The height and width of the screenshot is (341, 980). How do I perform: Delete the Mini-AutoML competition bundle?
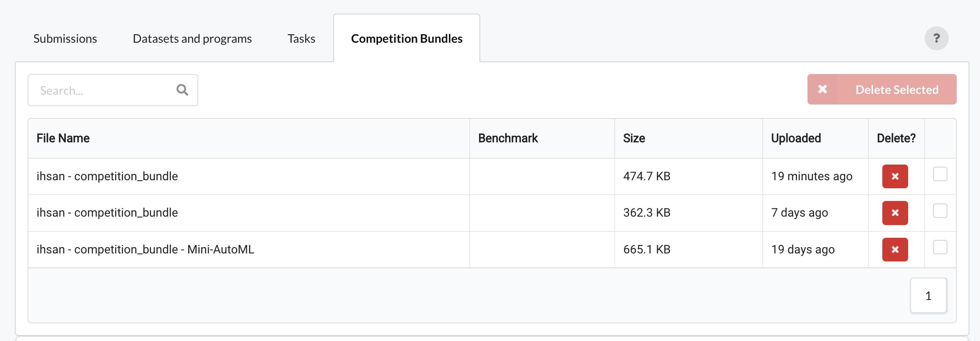[895, 250]
